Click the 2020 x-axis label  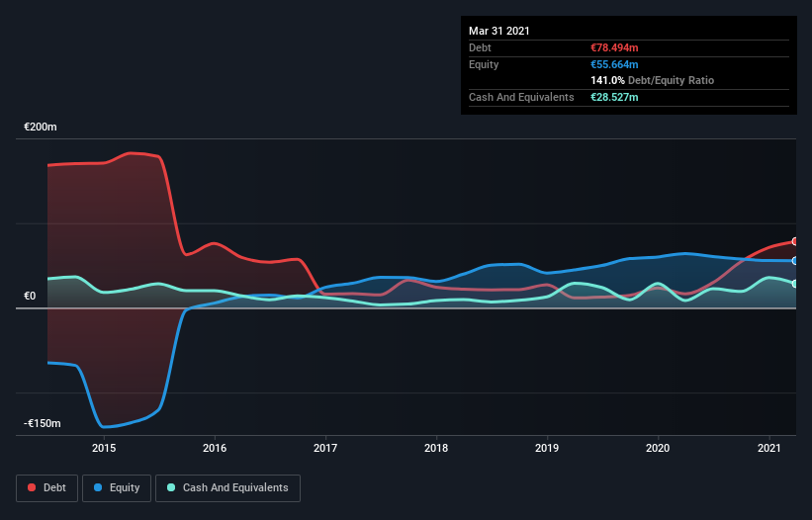pyautogui.click(x=658, y=448)
